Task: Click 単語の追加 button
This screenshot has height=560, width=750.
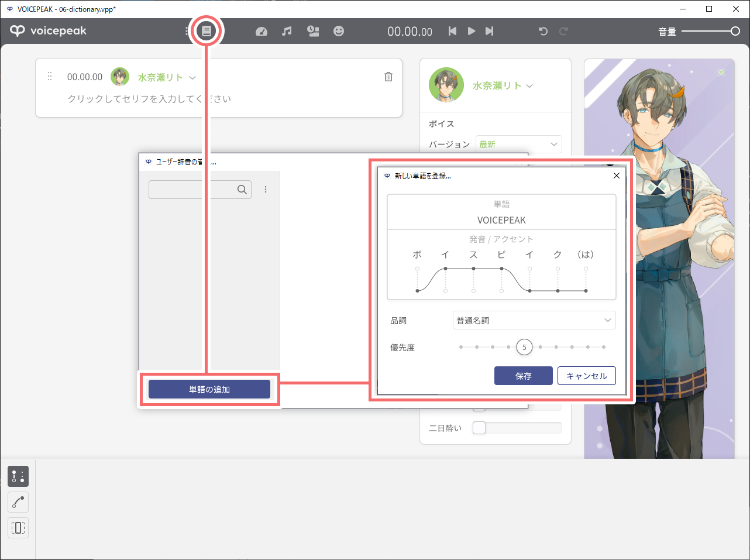Action: [209, 389]
